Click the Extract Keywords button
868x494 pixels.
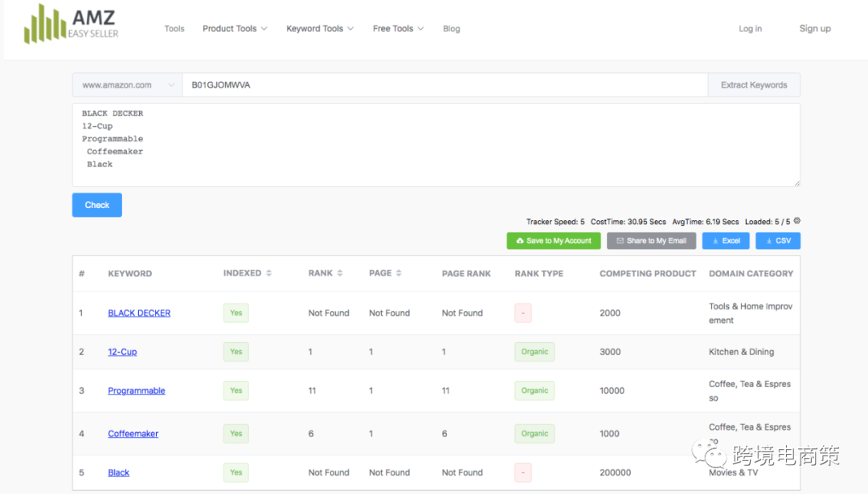[x=754, y=85]
